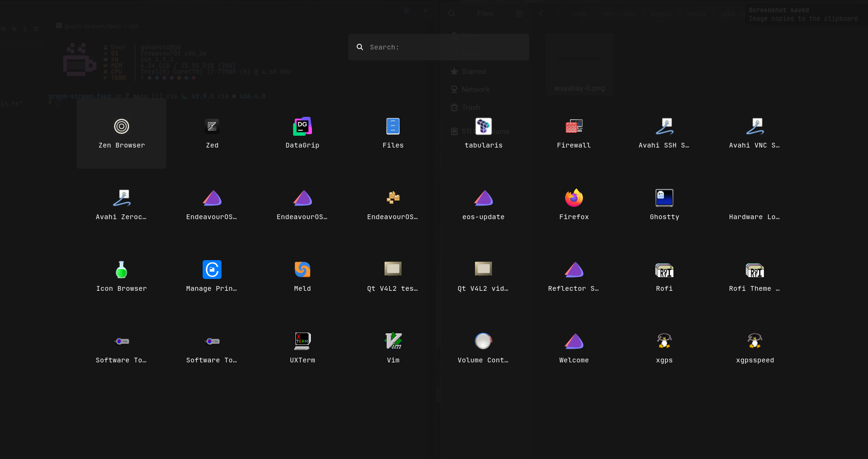
Task: Start the tabularis application
Action: coord(483,134)
